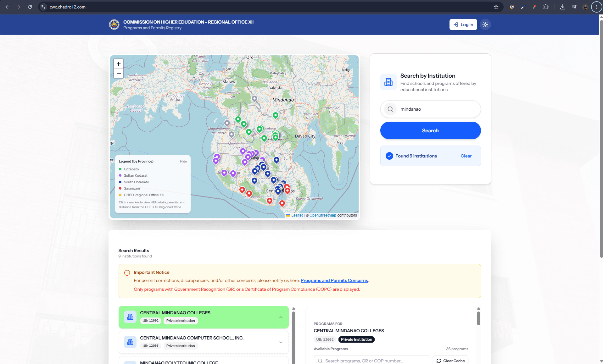Click the blue Search button
This screenshot has width=603, height=364.
(430, 130)
